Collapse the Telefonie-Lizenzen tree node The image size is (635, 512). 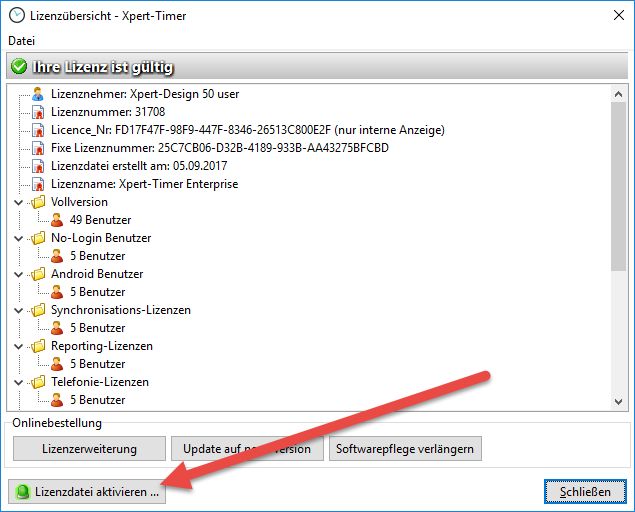pyautogui.click(x=18, y=382)
